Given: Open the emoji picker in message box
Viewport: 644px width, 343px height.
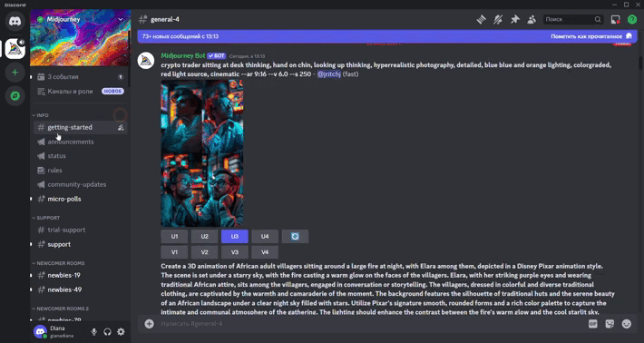Looking at the screenshot, I should 627,324.
